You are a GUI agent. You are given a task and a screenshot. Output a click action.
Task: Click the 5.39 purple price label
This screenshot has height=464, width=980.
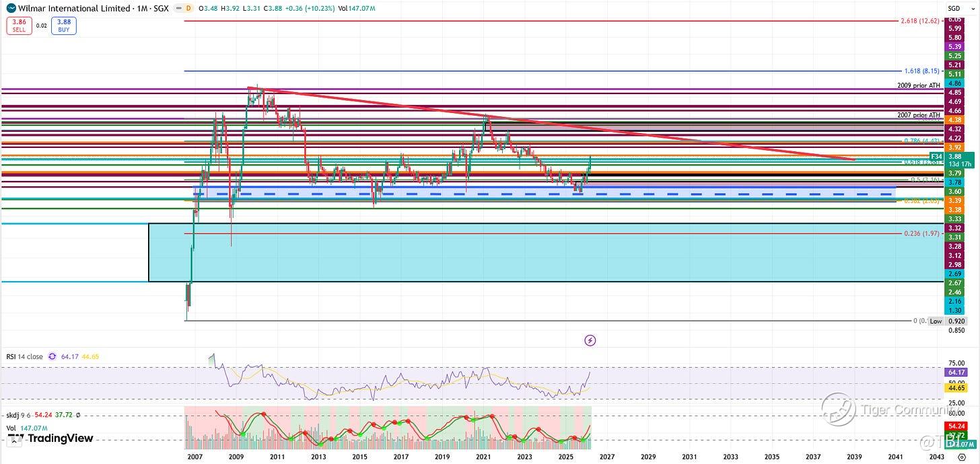click(x=954, y=46)
